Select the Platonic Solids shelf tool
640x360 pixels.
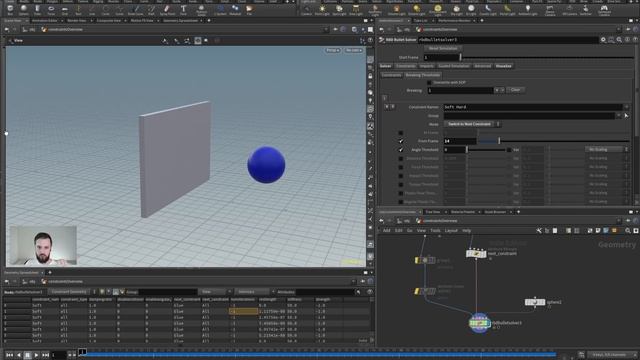click(x=201, y=10)
